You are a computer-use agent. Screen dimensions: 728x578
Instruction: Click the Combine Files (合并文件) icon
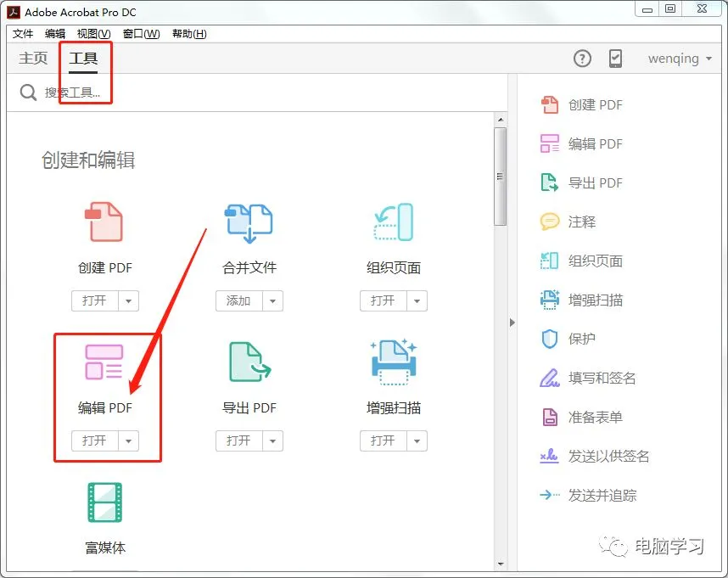point(249,223)
